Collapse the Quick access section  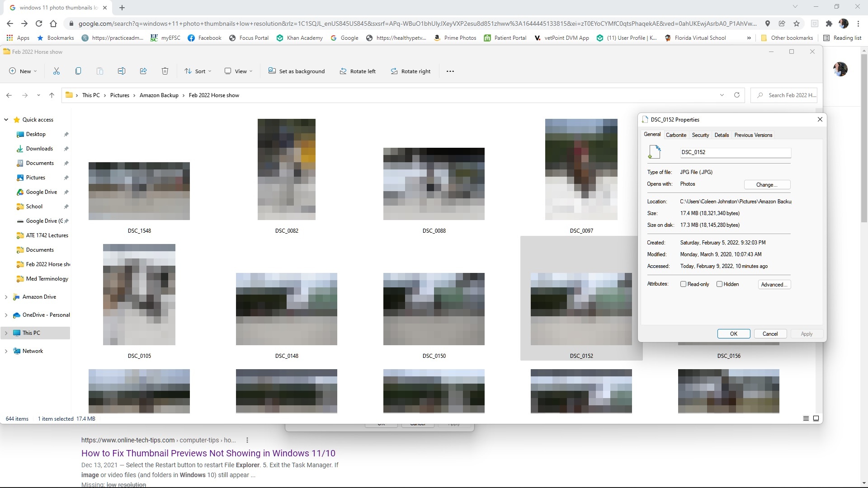6,120
